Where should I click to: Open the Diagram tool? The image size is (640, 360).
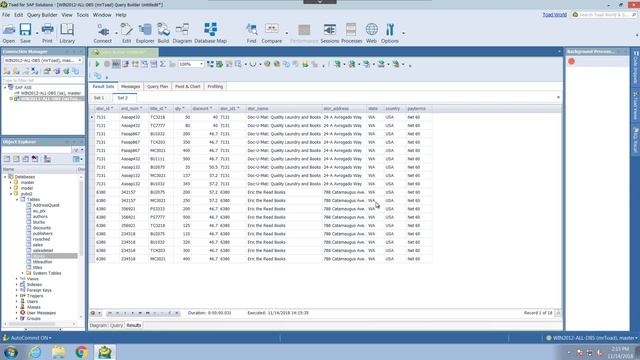pyautogui.click(x=182, y=33)
